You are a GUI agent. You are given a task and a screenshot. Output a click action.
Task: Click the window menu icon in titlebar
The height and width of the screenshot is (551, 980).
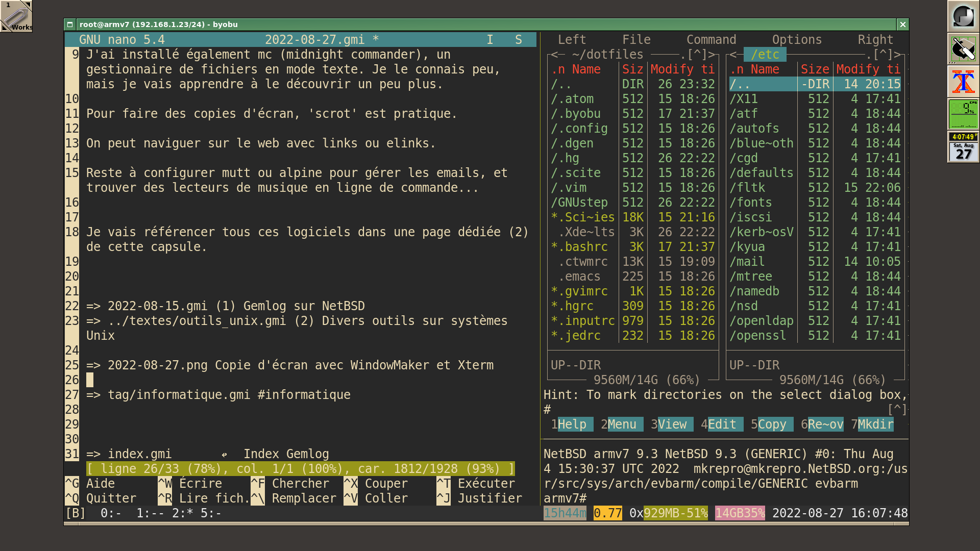[70, 24]
